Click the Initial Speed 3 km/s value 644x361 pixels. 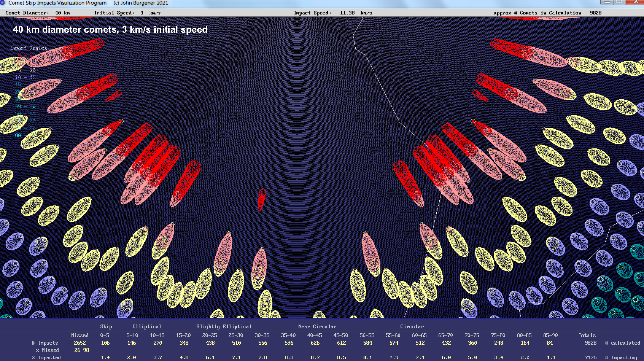(x=150, y=13)
